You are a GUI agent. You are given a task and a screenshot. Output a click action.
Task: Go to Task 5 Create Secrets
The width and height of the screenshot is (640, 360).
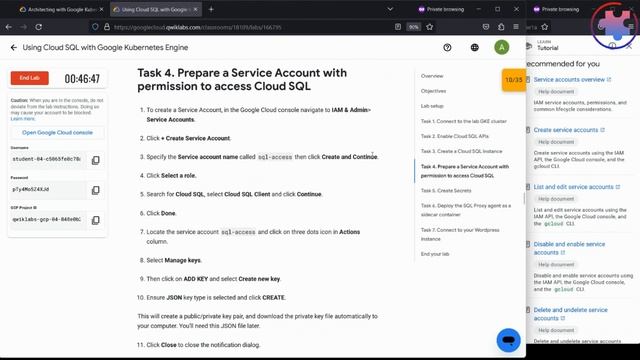(446, 191)
